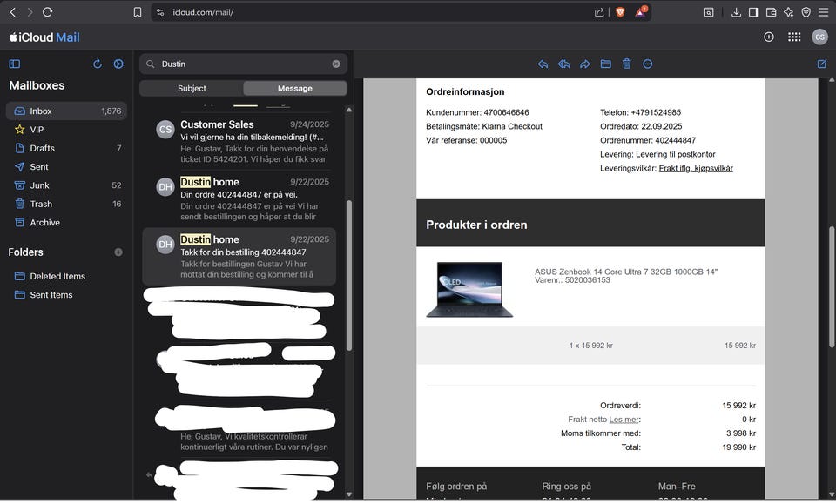Click the search field containing Dustin
Image resolution: width=836 pixels, height=504 pixels.
pyautogui.click(x=244, y=64)
